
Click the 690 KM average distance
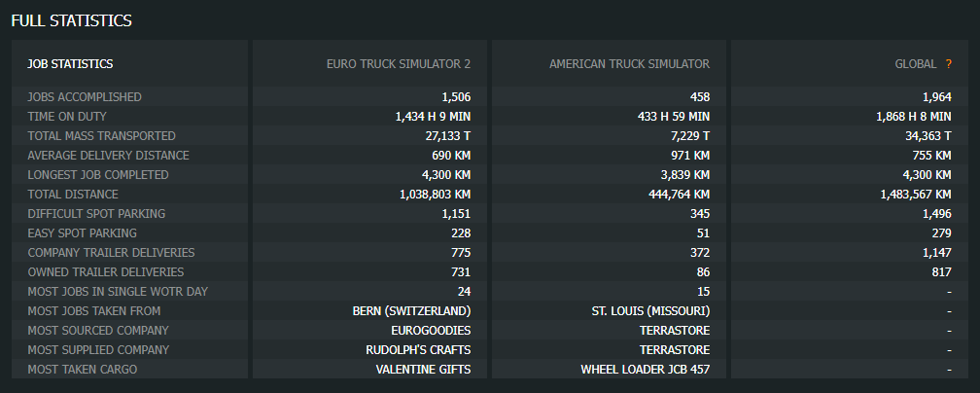point(451,156)
